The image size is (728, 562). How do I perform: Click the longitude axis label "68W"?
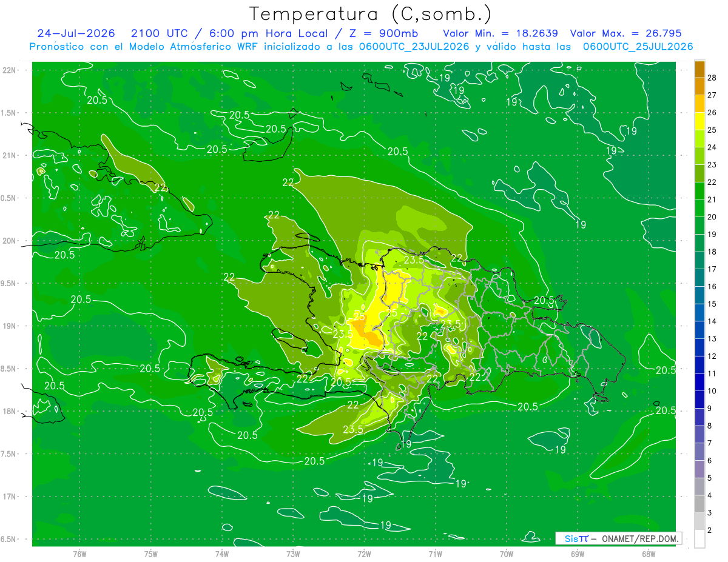(649, 554)
